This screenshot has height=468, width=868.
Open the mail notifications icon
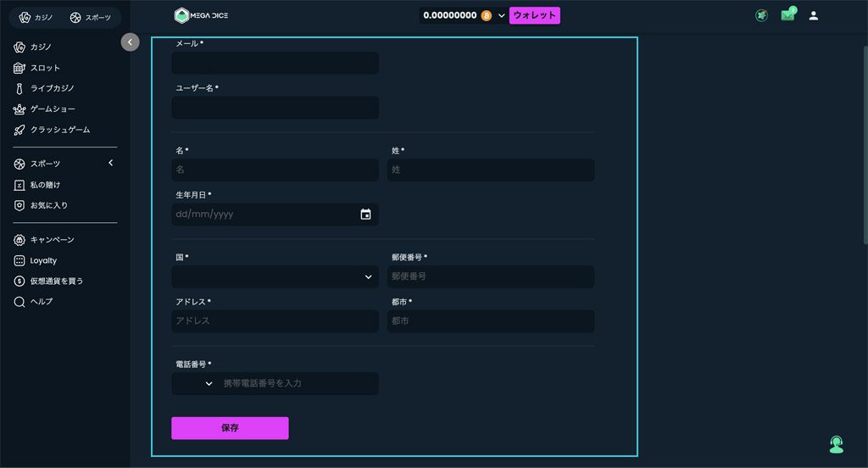pyautogui.click(x=787, y=15)
